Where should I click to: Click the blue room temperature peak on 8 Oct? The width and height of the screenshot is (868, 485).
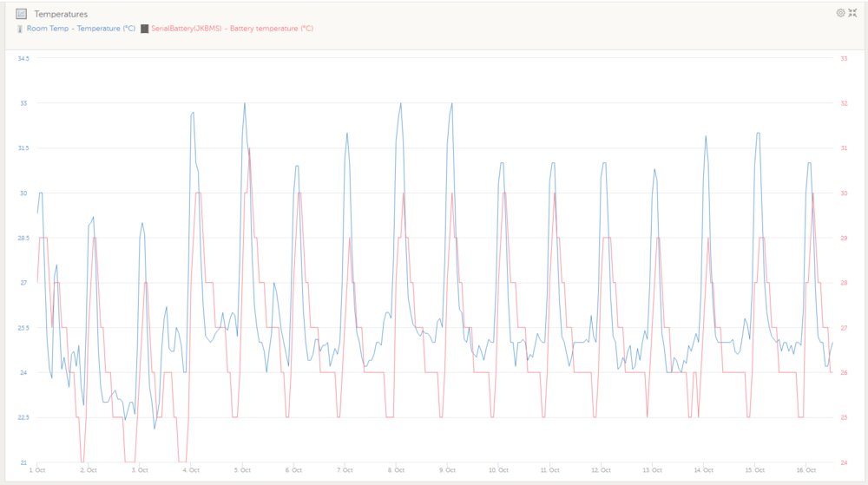pyautogui.click(x=400, y=103)
